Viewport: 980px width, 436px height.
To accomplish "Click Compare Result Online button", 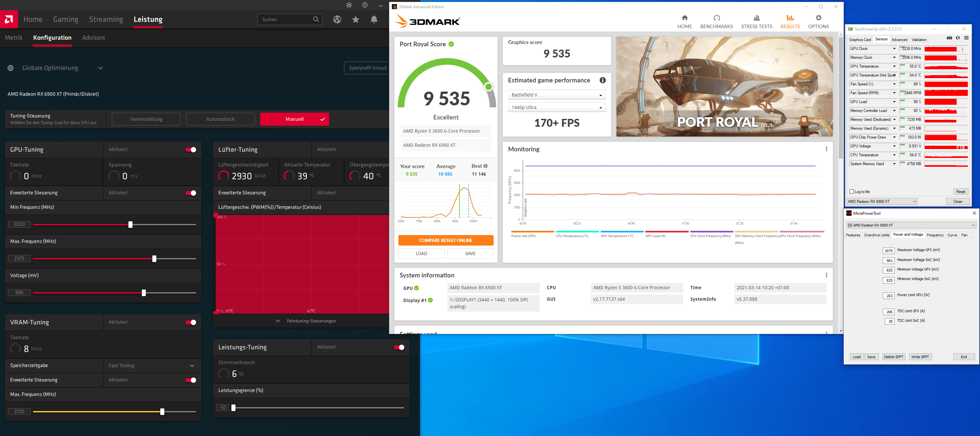I will tap(445, 240).
